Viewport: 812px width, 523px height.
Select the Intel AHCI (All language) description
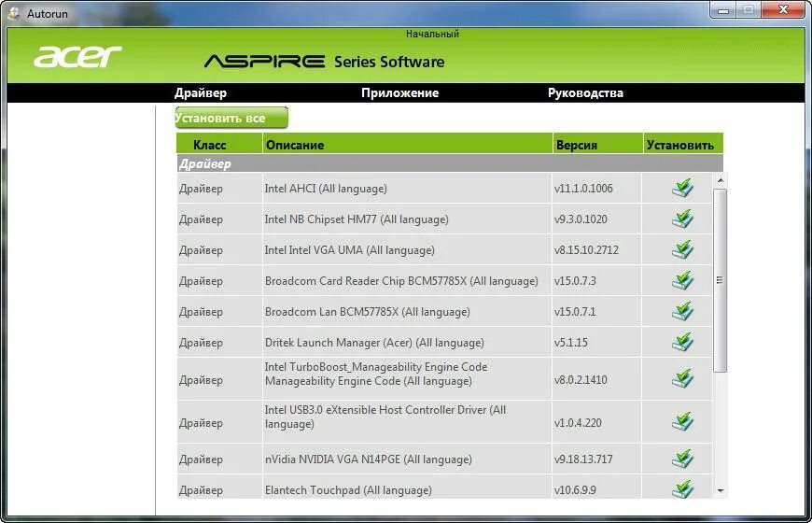click(326, 188)
